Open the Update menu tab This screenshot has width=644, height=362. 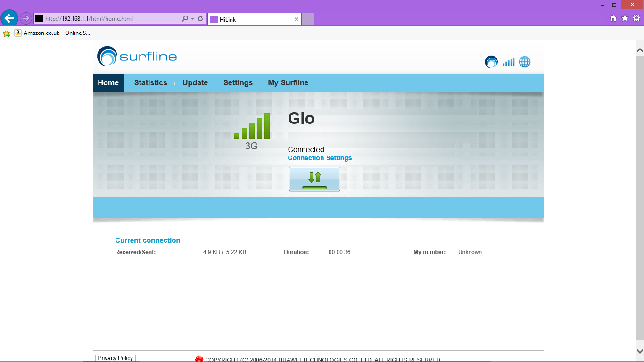pyautogui.click(x=195, y=82)
